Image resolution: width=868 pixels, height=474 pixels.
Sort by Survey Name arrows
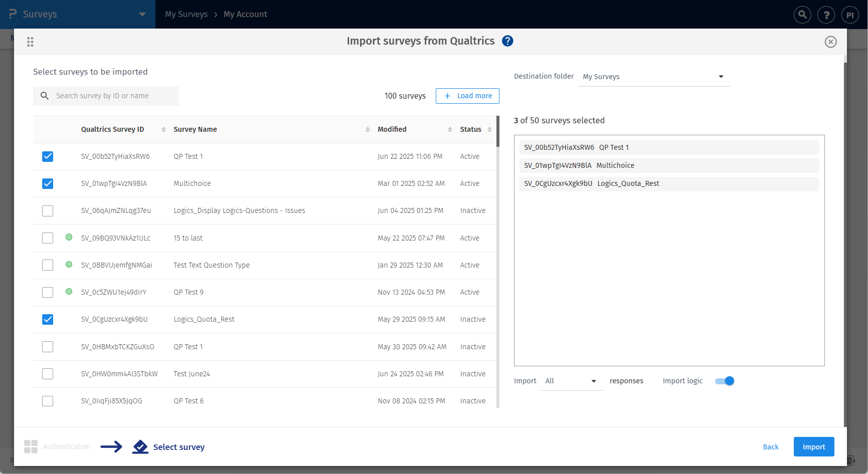click(368, 129)
